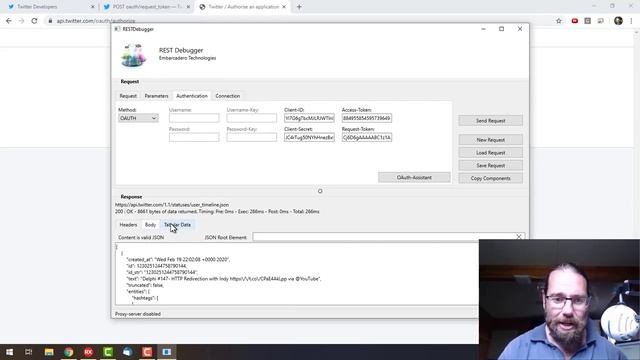Open the red C recorder app in taskbar
This screenshot has width=640, height=360.
pyautogui.click(x=147, y=352)
